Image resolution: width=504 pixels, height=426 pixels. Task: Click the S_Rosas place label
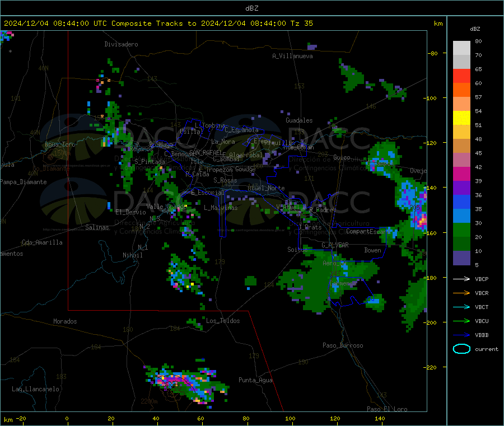click(225, 180)
